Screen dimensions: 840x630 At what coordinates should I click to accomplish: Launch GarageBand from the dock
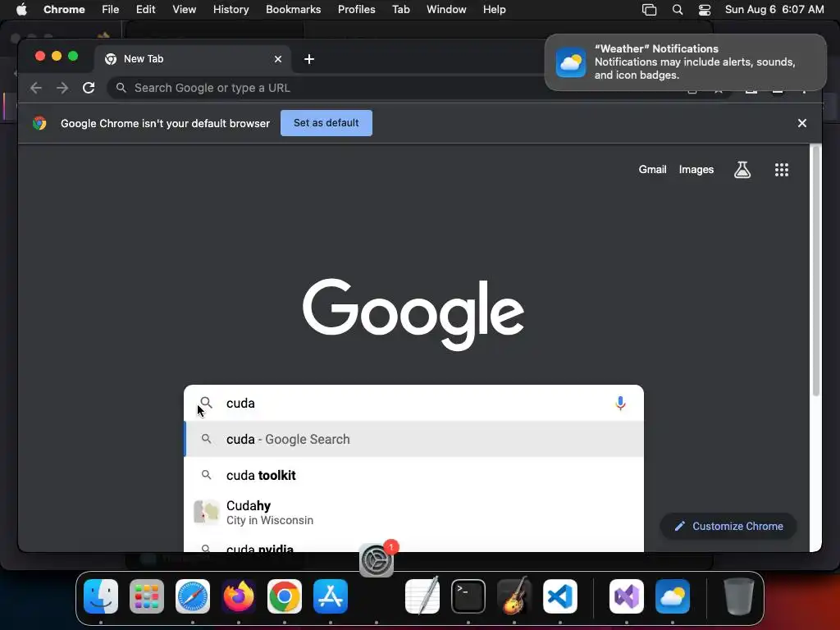point(514,596)
